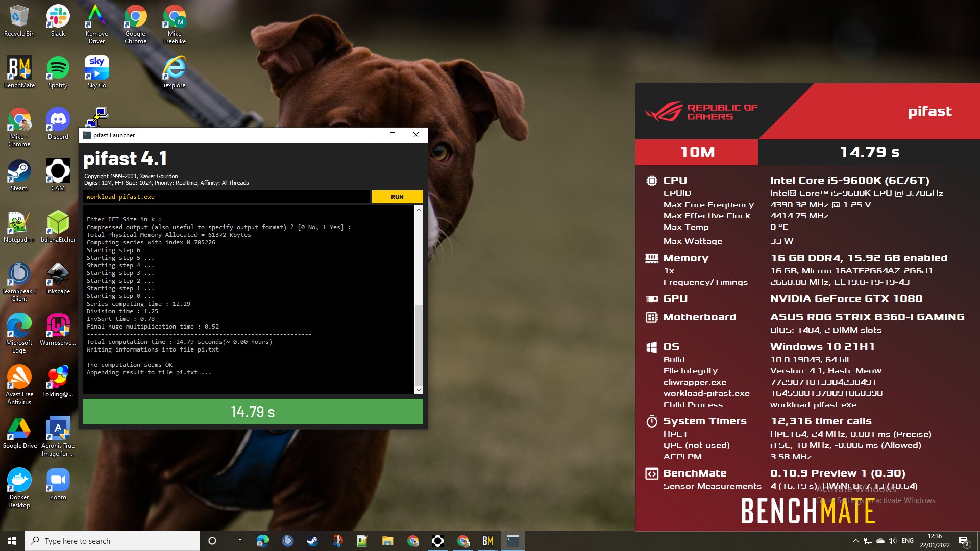980x551 pixels.
Task: Select the Google Chrome desktop shortcut
Action: coord(135,24)
